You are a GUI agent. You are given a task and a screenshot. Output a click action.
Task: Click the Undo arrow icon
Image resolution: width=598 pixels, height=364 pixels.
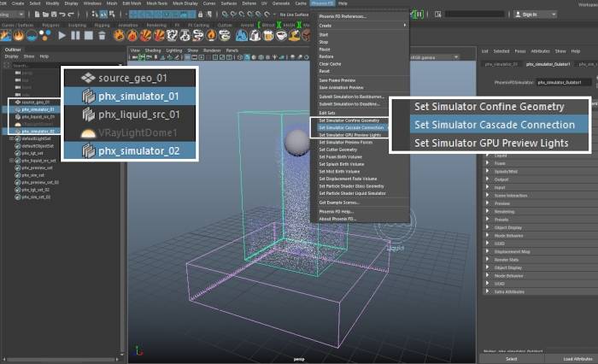click(x=62, y=15)
